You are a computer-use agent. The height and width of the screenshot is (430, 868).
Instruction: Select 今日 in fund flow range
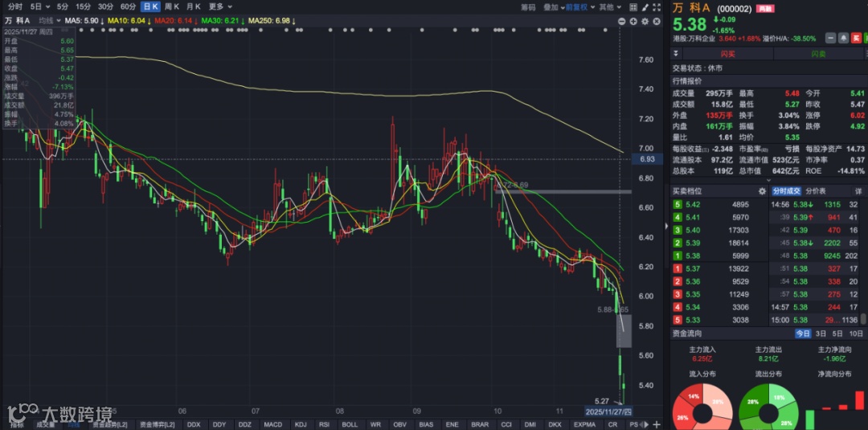803,334
